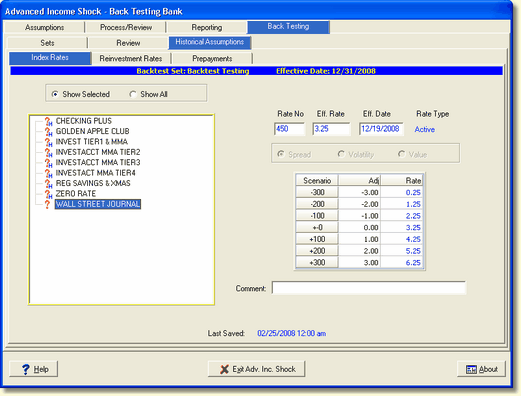Click the icon next to INVESTACT MMA TIER4
The width and height of the screenshot is (521, 396).
48,173
